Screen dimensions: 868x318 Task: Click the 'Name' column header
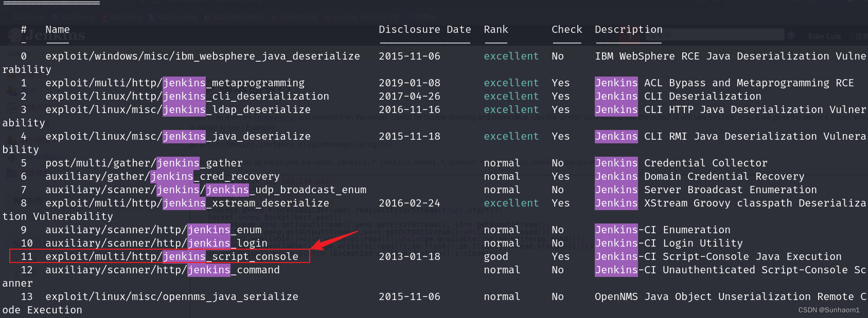(58, 29)
